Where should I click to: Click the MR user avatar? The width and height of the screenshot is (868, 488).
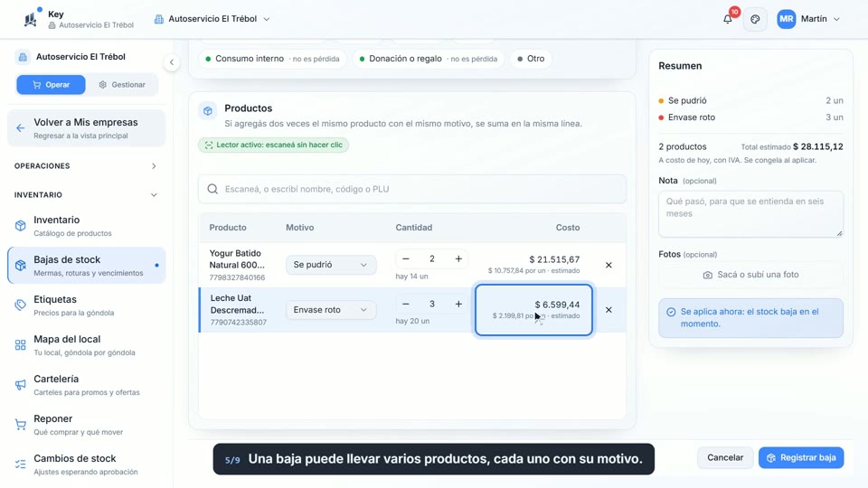(786, 19)
